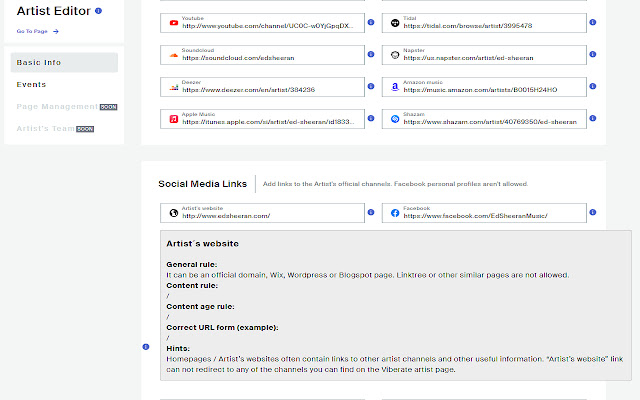Click the 'Content rule:' label
Viewport: 640px width, 400px height.
192,286
